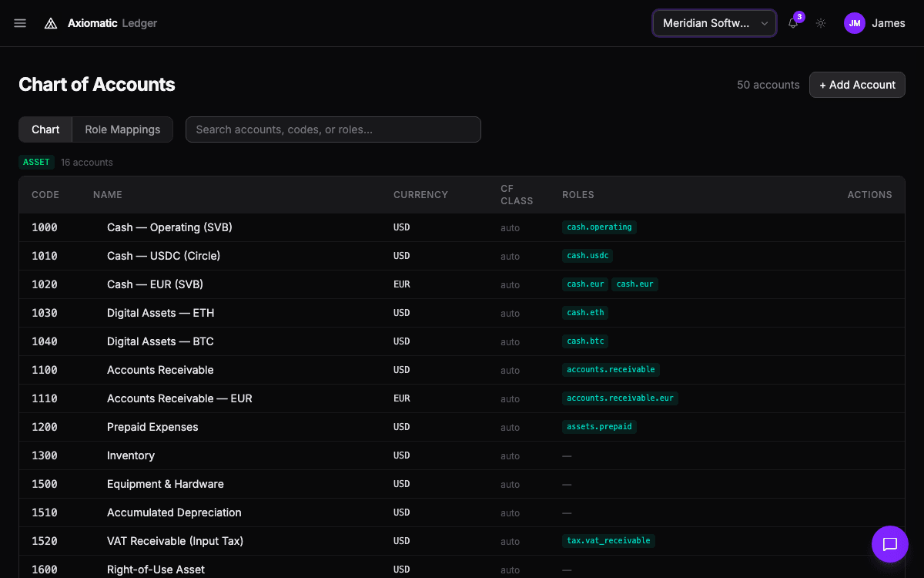Screen dimensions: 924x578
Task: Click the assets.prepaid role tag
Action: tap(599, 427)
